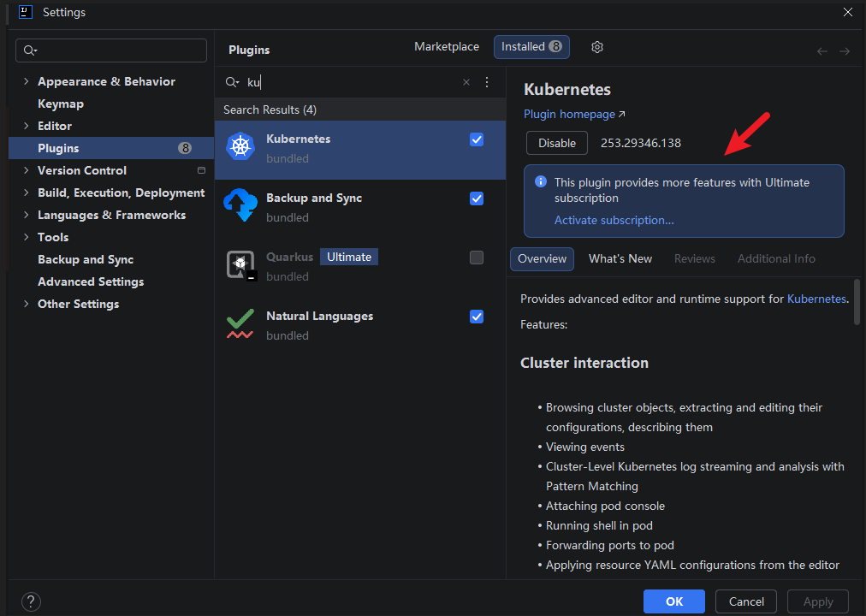Screen dimensions: 866x616
Task: Click the info icon in subscription notice
Action: pyautogui.click(x=541, y=181)
